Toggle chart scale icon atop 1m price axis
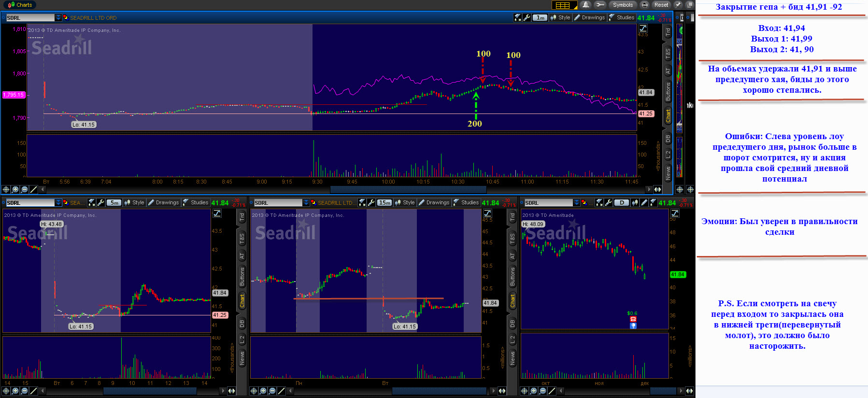 643,28
